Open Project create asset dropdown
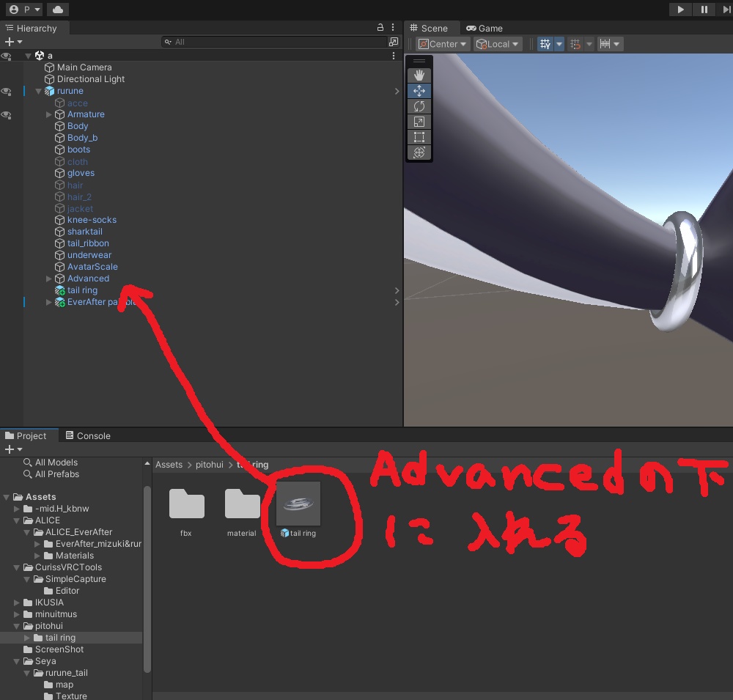 (x=13, y=449)
